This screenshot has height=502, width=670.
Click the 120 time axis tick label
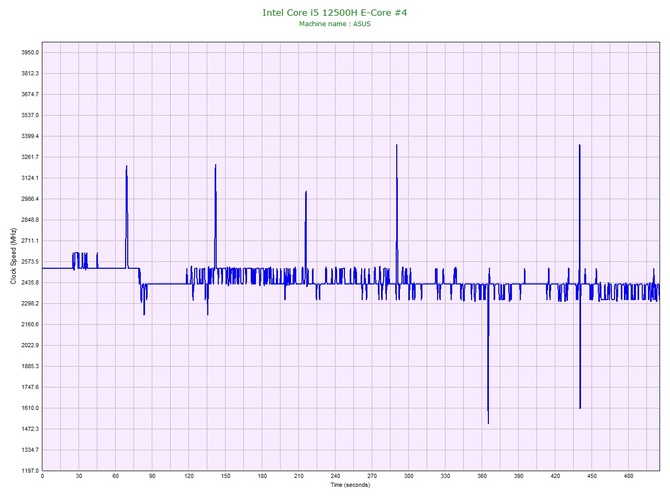(x=189, y=476)
